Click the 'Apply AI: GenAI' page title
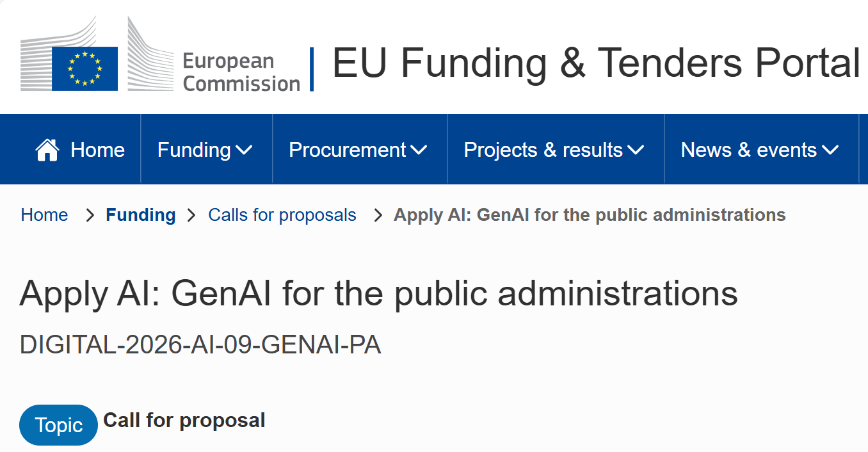868x452 pixels. coord(379,295)
